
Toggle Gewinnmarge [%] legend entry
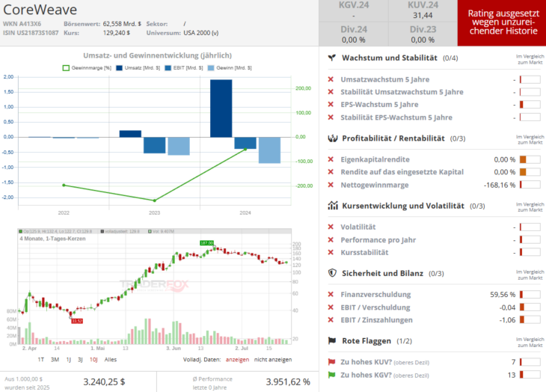(87, 68)
